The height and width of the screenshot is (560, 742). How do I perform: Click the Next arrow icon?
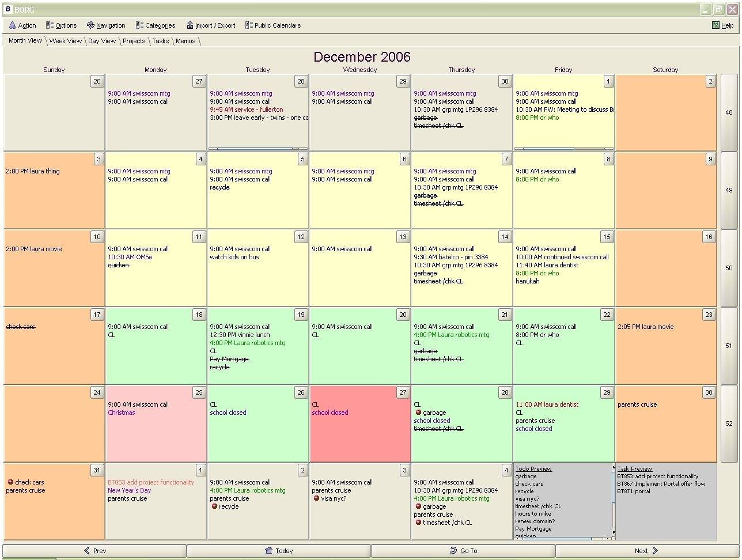[x=655, y=551]
